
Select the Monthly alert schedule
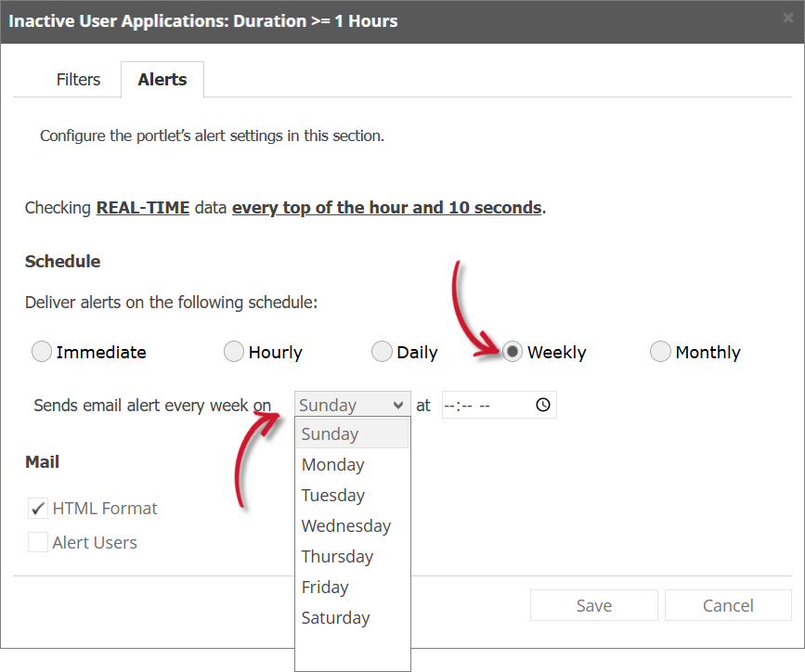[660, 352]
